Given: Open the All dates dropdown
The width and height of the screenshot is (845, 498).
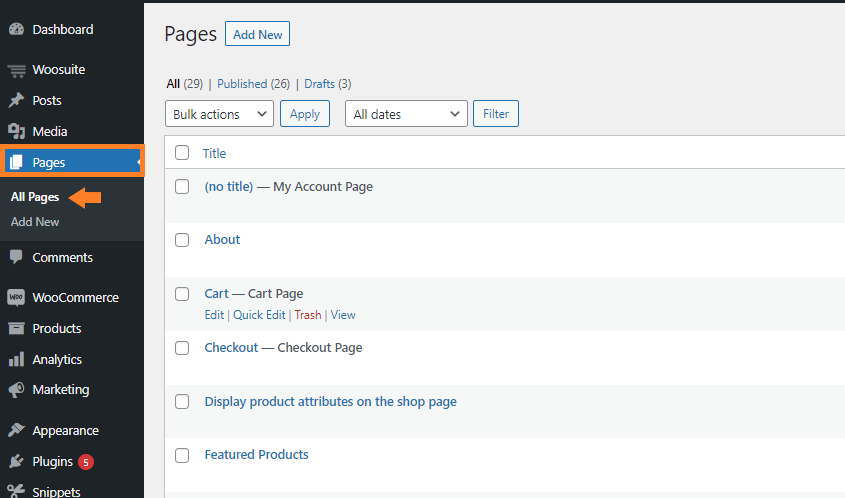Looking at the screenshot, I should tap(406, 114).
